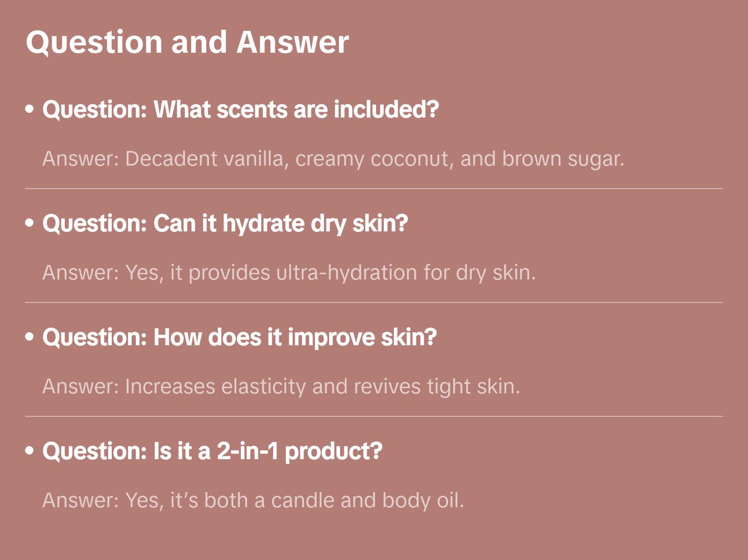Screen dimensions: 748x560
Task: Click the bullet beside the hydrate dry skin question
Action: click(x=30, y=223)
